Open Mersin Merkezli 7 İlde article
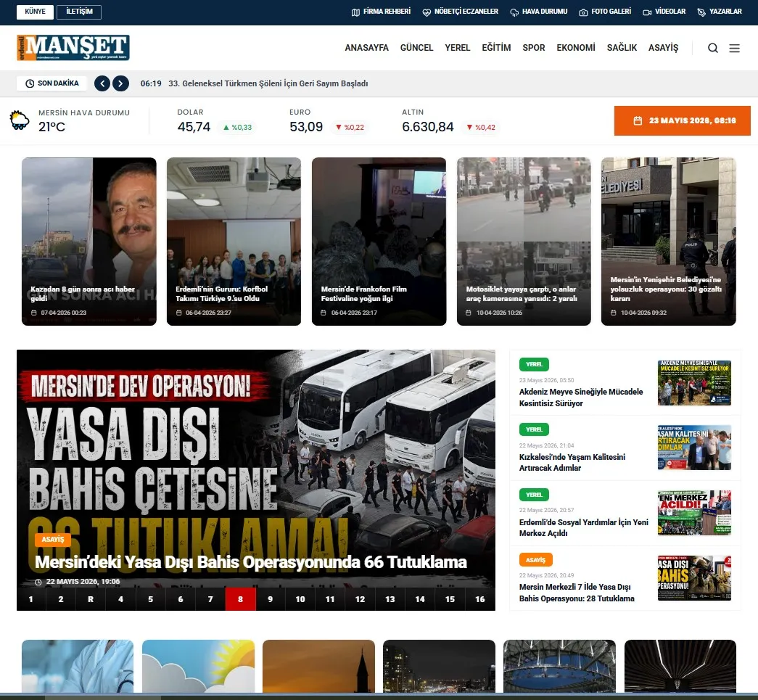The image size is (758, 700). coord(577,593)
